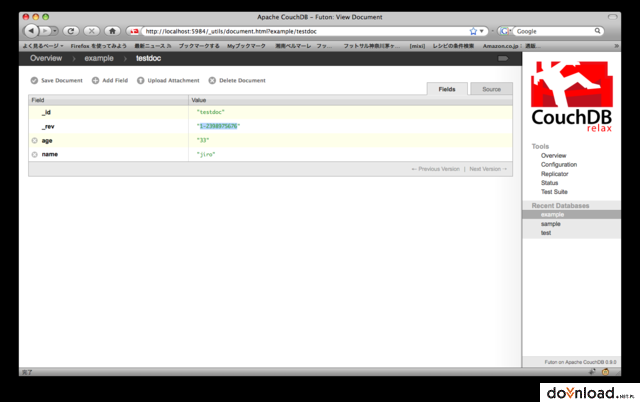Screen dimensions: 640x402
Task: Click the Add Field plus icon
Action: (x=95, y=80)
